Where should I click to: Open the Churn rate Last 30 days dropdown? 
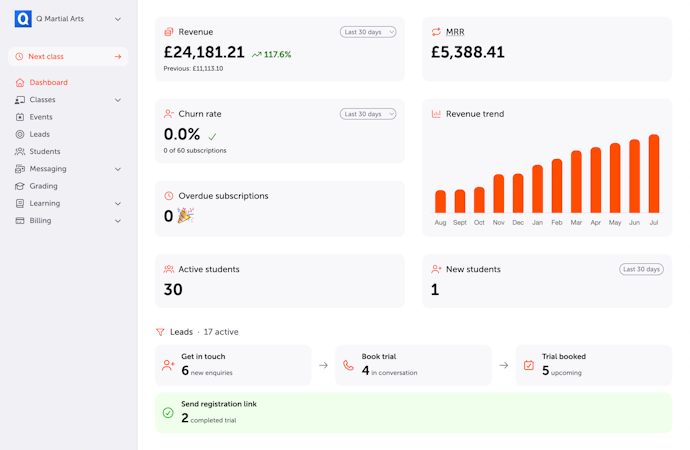(368, 114)
